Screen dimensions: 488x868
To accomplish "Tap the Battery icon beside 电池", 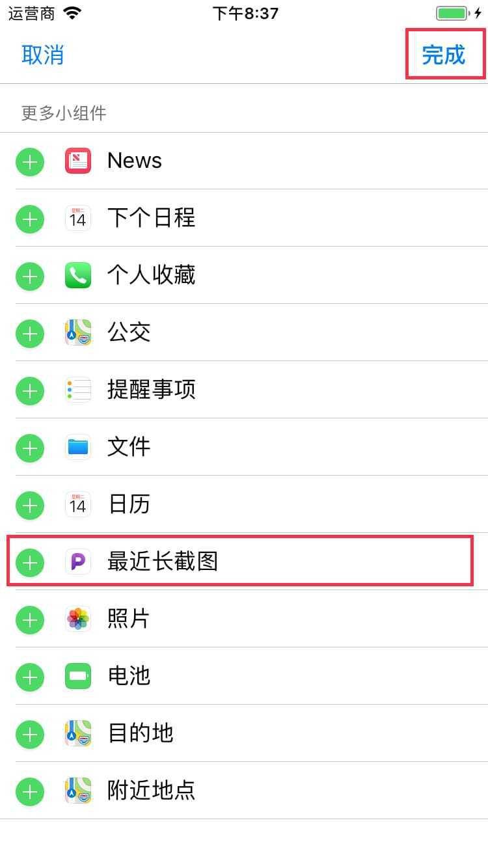I will tap(78, 676).
